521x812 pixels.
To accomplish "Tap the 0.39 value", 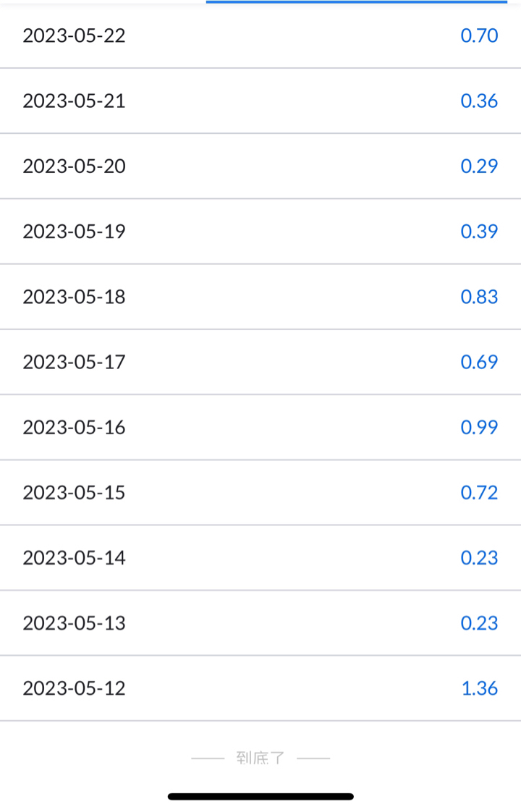I will (x=479, y=232).
